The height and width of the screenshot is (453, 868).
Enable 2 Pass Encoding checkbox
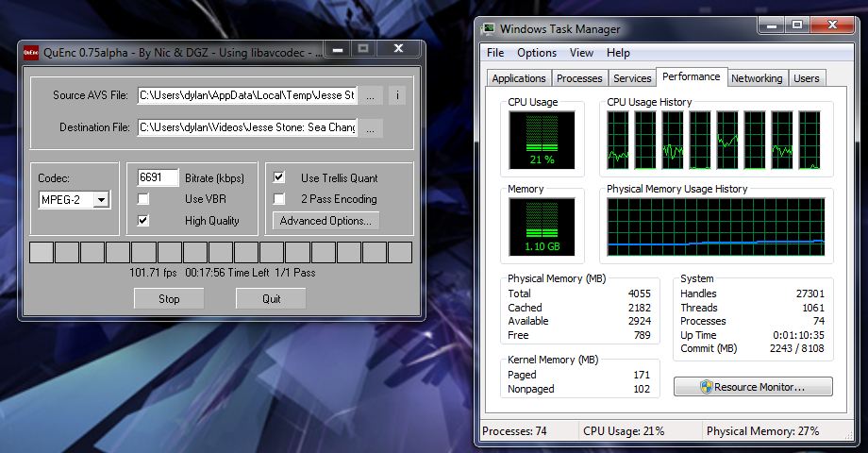coord(279,199)
